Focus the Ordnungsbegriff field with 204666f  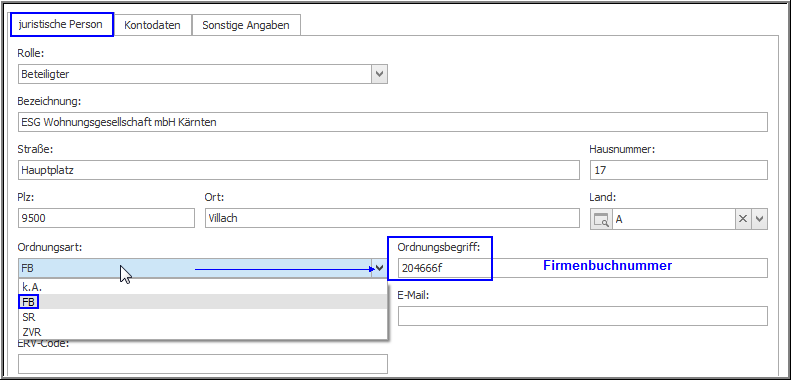(x=583, y=268)
